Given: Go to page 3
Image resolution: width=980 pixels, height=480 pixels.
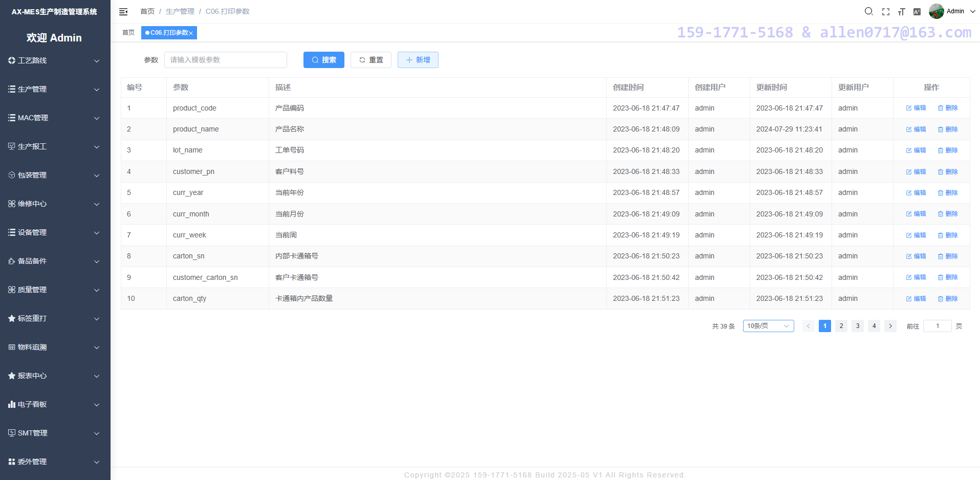Looking at the screenshot, I should [858, 326].
